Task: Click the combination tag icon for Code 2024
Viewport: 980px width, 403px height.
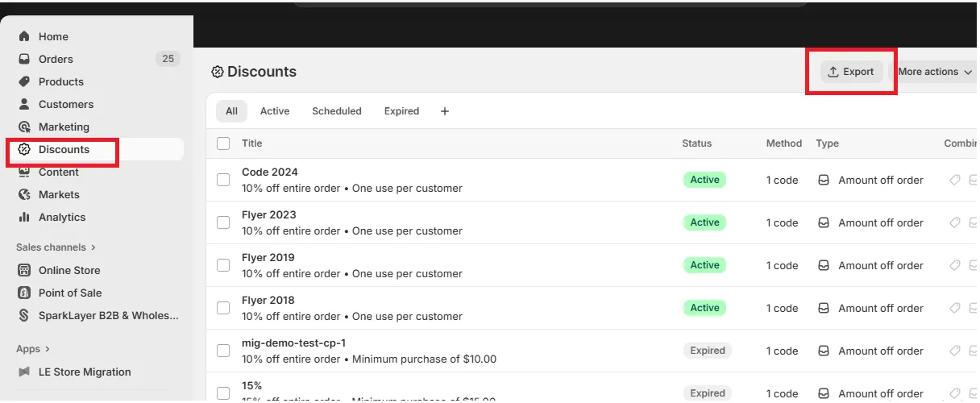Action: tap(955, 180)
